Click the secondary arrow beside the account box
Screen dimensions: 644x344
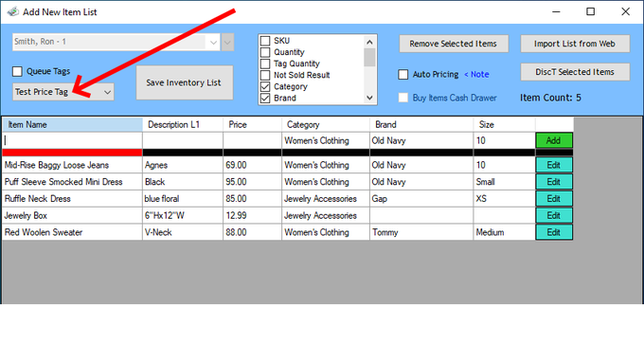pyautogui.click(x=228, y=42)
